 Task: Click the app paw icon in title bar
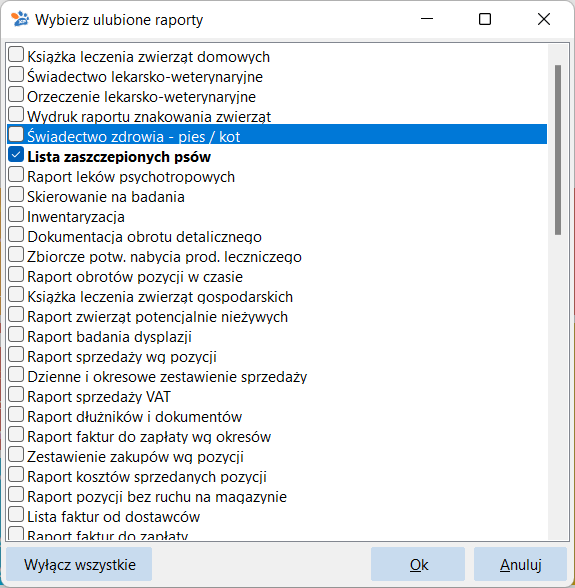[x=20, y=19]
